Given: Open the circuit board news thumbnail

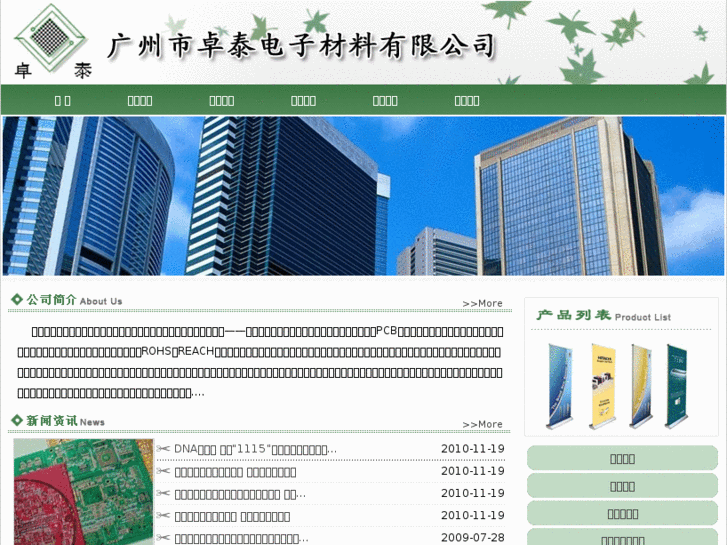Looking at the screenshot, I should tap(83, 492).
